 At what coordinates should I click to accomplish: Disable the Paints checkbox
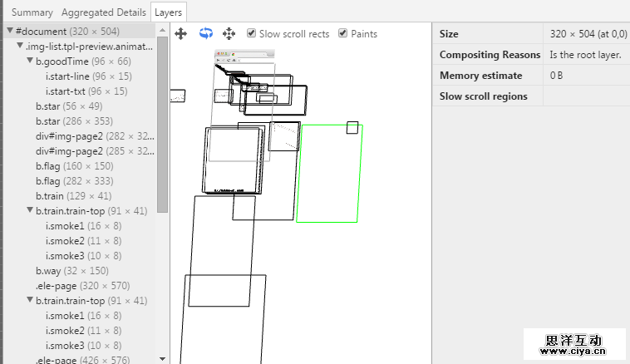[343, 34]
